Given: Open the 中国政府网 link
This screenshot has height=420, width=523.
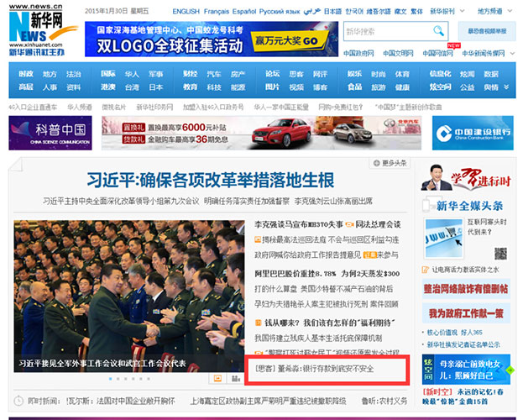Looking at the screenshot, I should [358, 54].
